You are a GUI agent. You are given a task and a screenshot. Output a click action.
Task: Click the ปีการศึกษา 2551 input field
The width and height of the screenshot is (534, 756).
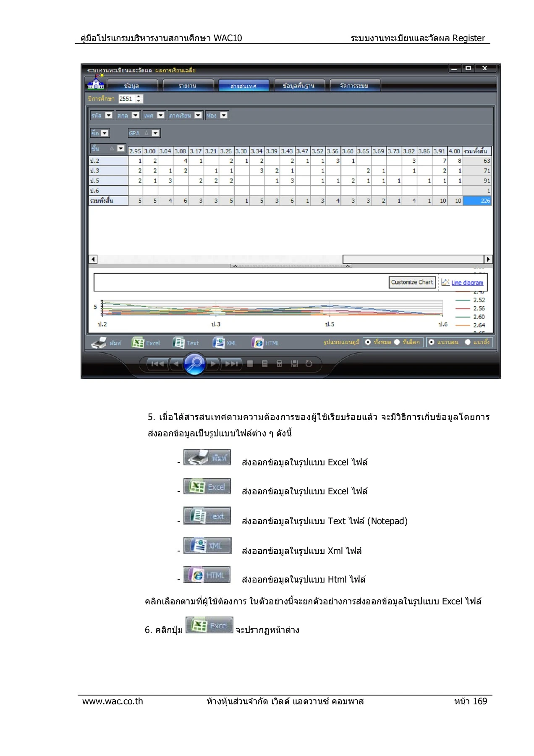pos(127,99)
